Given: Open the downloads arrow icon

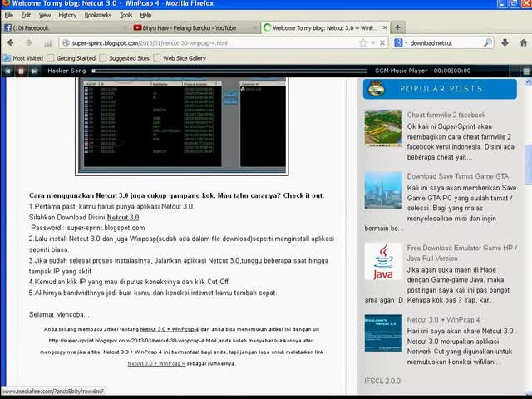Looking at the screenshot, I should (505, 42).
